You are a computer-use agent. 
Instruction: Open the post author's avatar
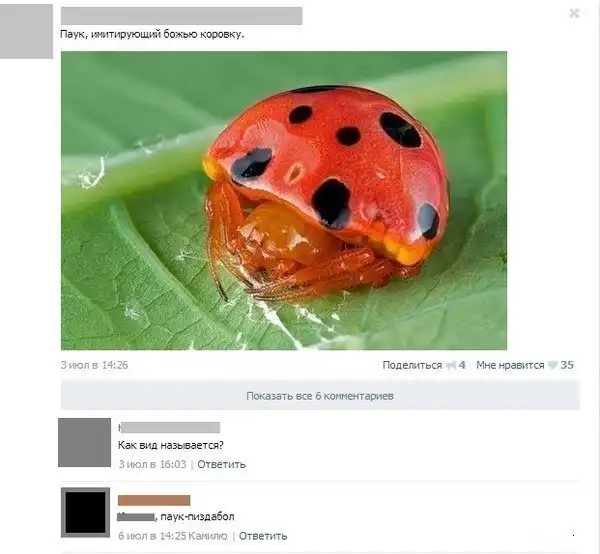pyautogui.click(x=26, y=31)
